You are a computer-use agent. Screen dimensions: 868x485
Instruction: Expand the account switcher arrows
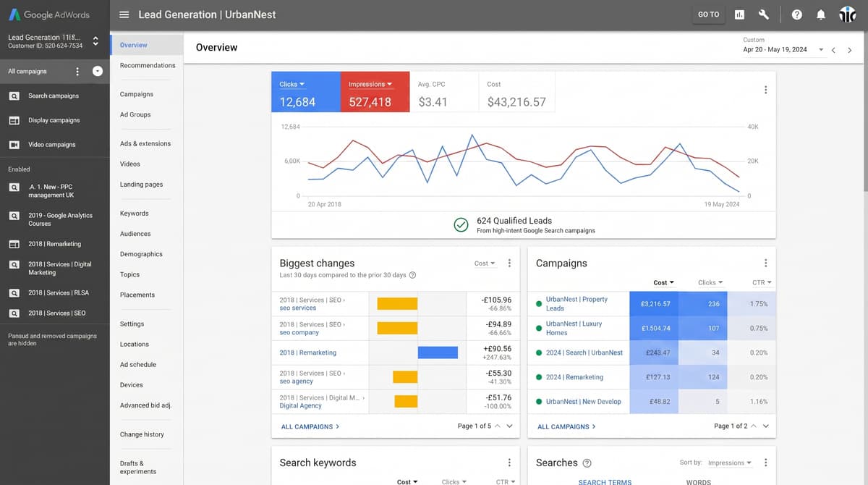pos(95,41)
